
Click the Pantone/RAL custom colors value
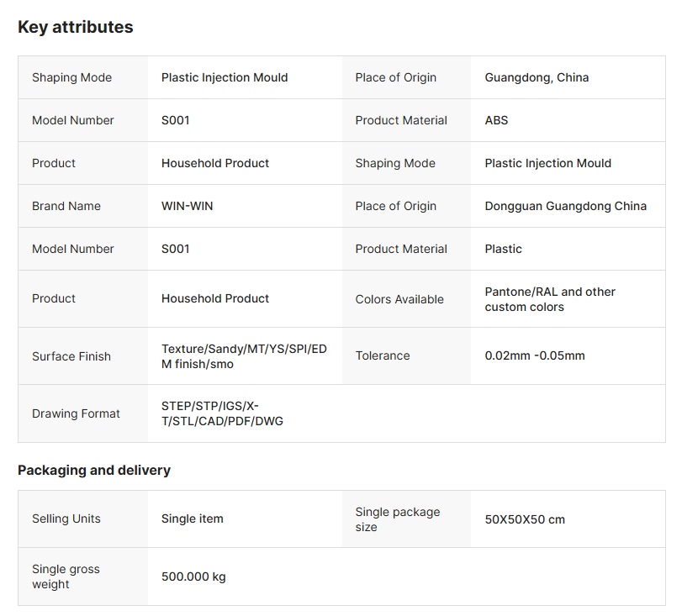click(x=550, y=299)
